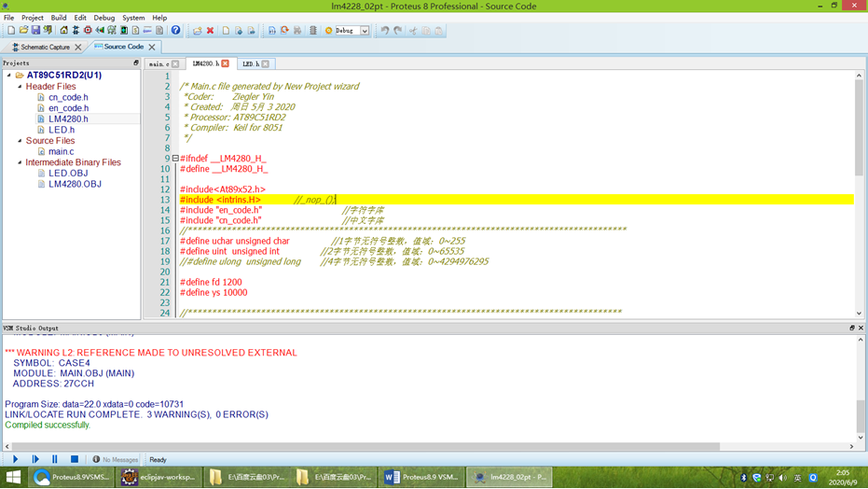Collapse the Header Files folder
The image size is (868, 489).
pyautogui.click(x=20, y=87)
